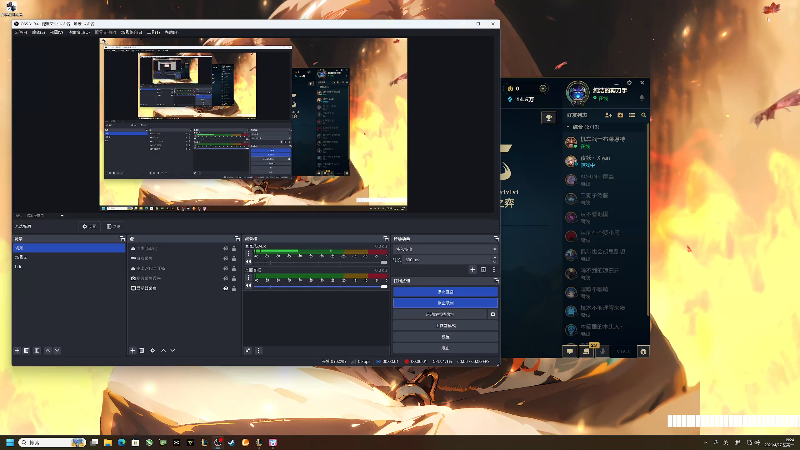800x450 pixels.
Task: Pop out the Audio Mixer dock with float icon
Action: [x=386, y=239]
